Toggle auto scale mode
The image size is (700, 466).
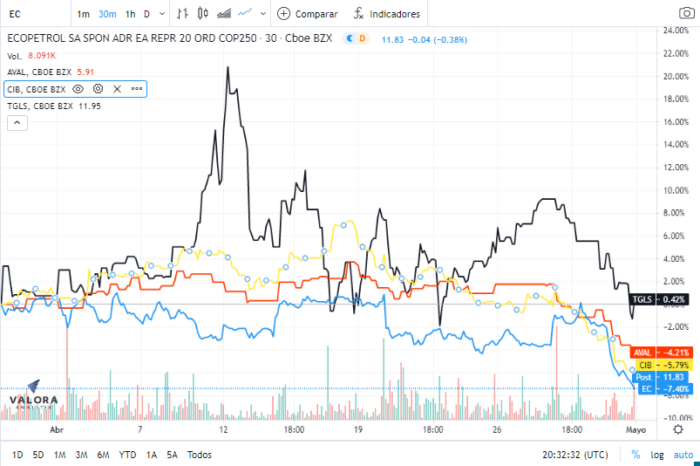click(x=682, y=454)
